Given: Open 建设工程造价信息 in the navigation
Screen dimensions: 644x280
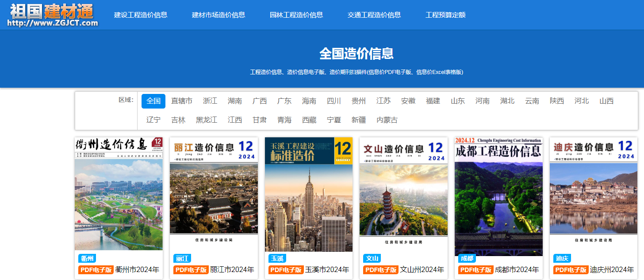Looking at the screenshot, I should 141,15.
